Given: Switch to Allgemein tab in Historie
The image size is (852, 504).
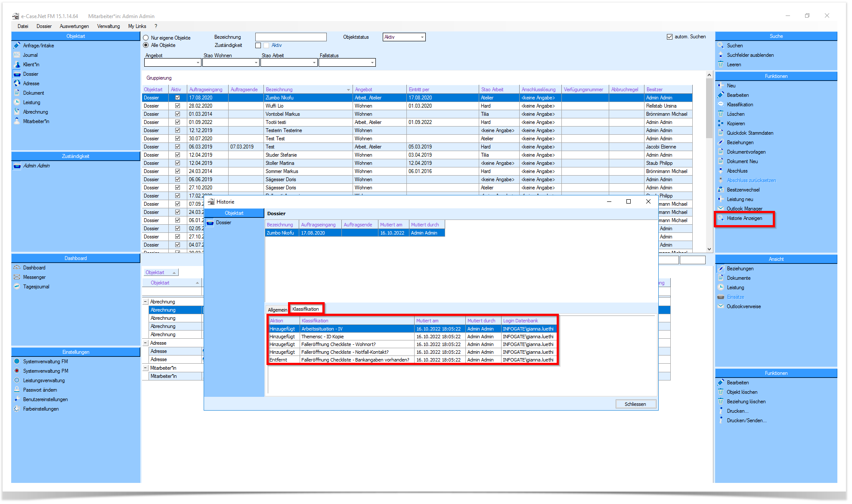Looking at the screenshot, I should (277, 310).
